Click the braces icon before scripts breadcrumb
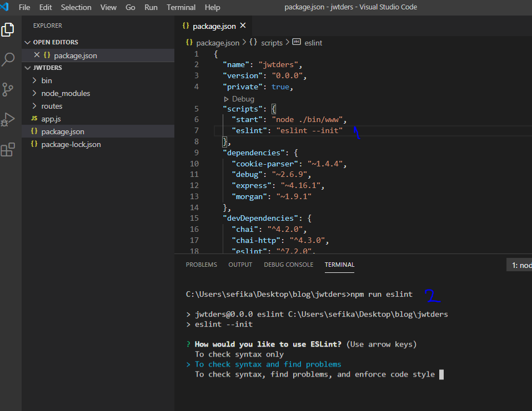This screenshot has height=411, width=532. tap(253, 42)
